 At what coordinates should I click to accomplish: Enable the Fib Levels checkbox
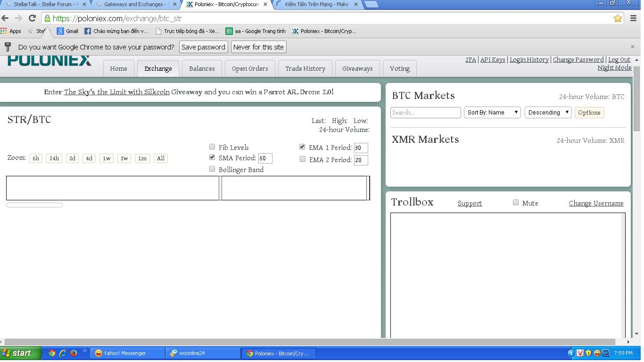click(x=212, y=147)
